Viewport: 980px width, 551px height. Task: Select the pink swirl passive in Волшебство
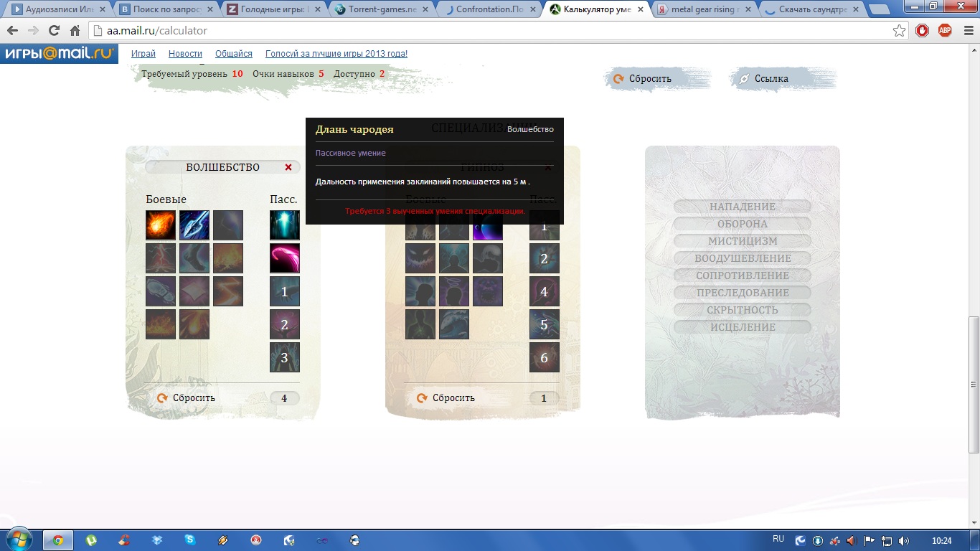point(285,258)
